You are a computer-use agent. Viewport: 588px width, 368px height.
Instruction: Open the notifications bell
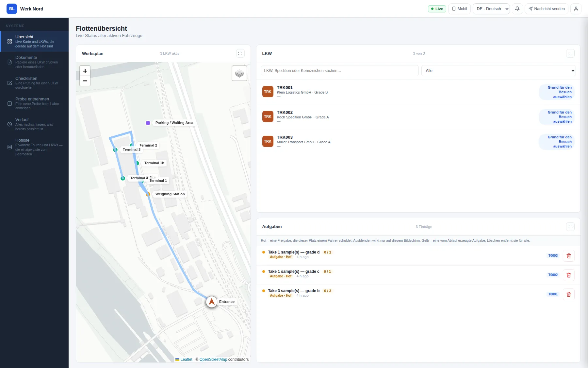tap(517, 9)
